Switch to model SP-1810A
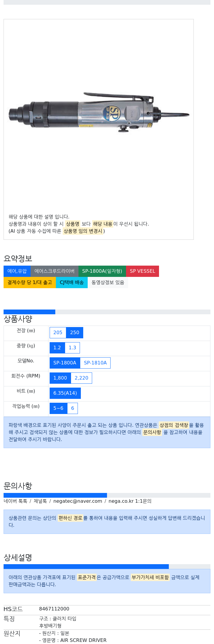Screen dimensions: 214x644 click(95, 363)
